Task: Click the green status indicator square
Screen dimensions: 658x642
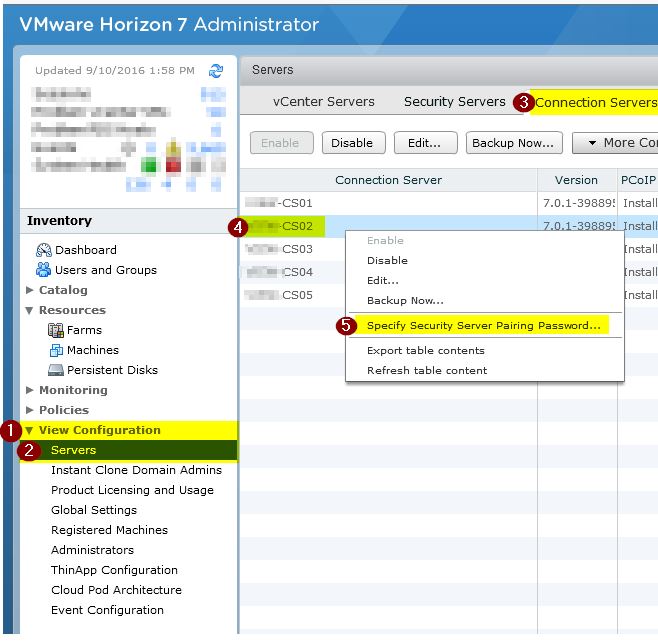Action: (148, 165)
